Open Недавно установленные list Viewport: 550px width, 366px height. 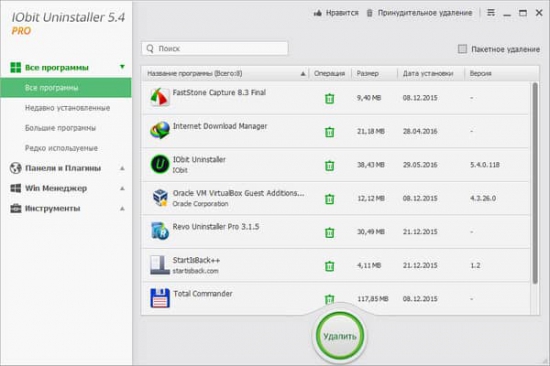click(x=67, y=108)
